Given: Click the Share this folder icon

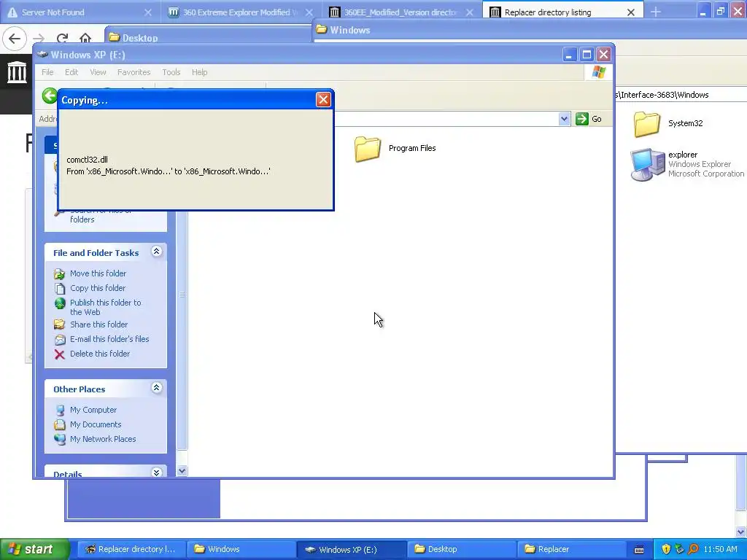Looking at the screenshot, I should (60, 324).
